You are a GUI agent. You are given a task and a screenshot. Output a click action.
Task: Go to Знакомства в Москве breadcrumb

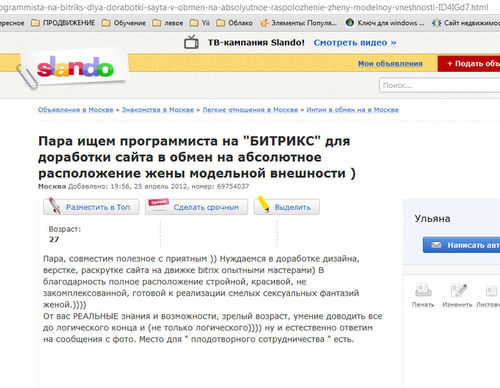tap(158, 110)
